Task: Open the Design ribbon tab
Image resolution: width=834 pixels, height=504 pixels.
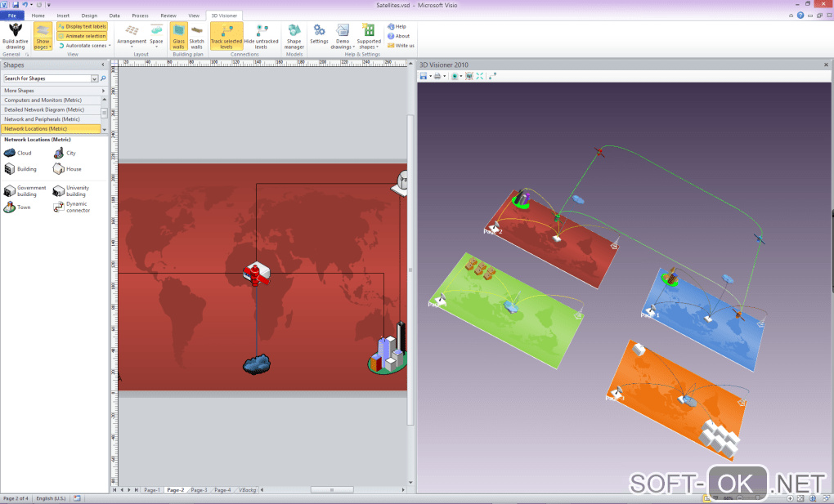Action: coord(89,16)
